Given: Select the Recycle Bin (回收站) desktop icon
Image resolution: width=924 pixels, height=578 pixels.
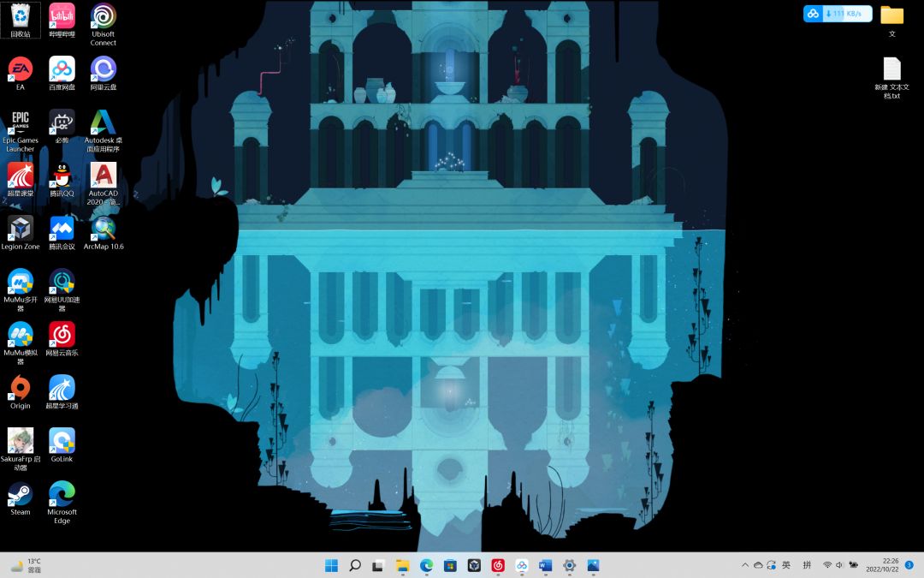Looking at the screenshot, I should (x=21, y=20).
